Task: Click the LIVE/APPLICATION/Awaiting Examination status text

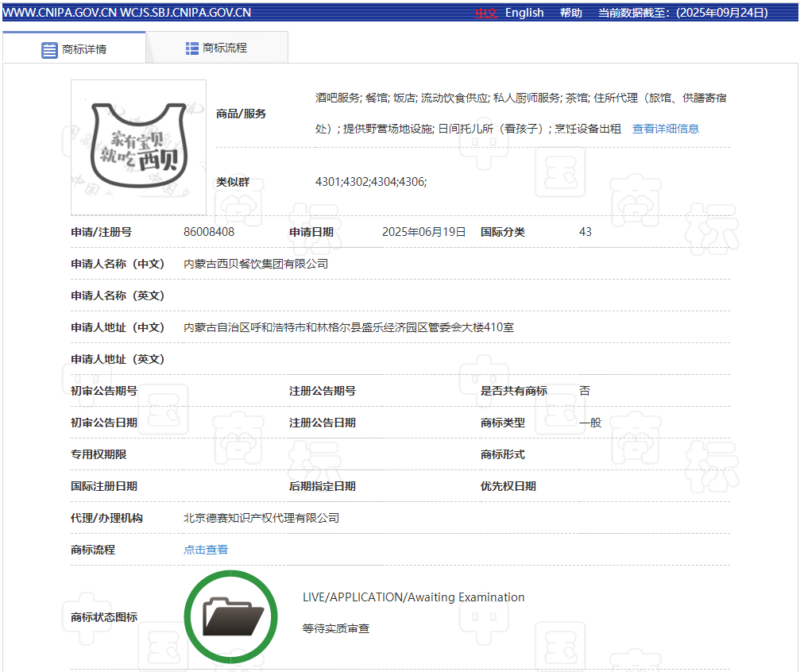Action: 413,597
